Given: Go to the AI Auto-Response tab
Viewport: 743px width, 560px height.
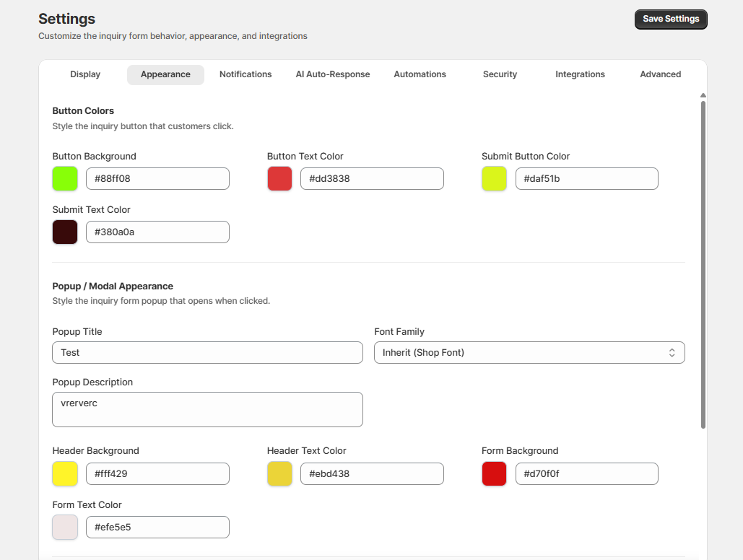Looking at the screenshot, I should click(333, 74).
